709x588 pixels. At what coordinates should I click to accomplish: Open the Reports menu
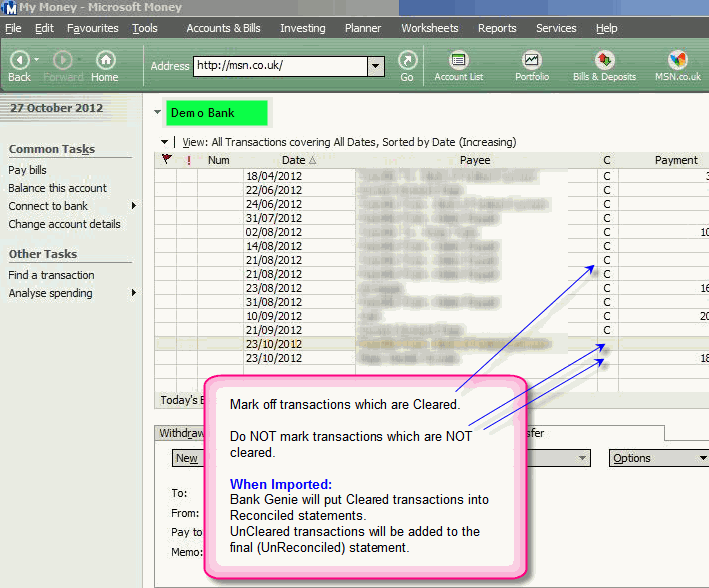[x=497, y=28]
